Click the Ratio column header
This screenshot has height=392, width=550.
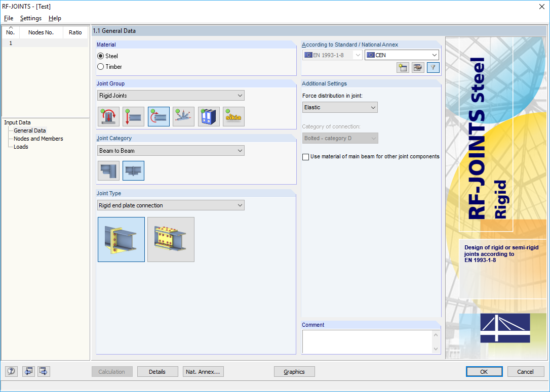[75, 32]
